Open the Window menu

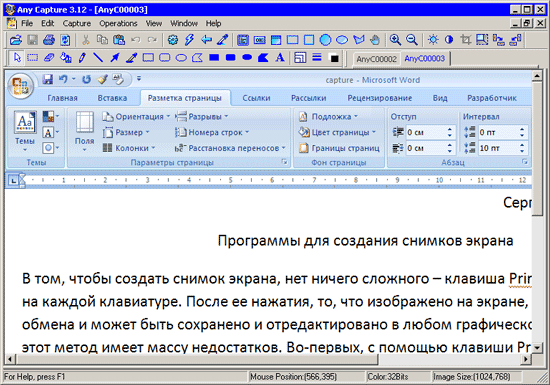184,23
